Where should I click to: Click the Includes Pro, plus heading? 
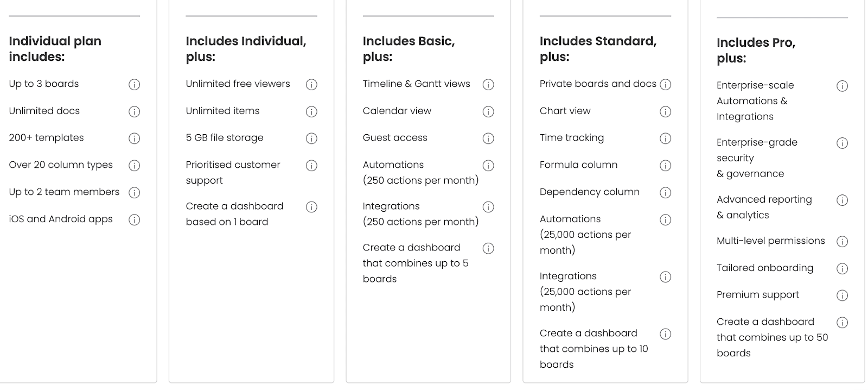pos(756,50)
